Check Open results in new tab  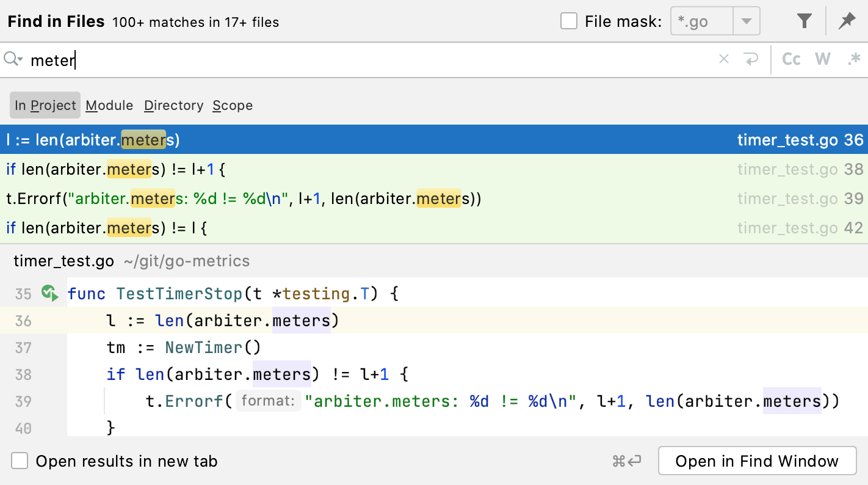[20, 461]
